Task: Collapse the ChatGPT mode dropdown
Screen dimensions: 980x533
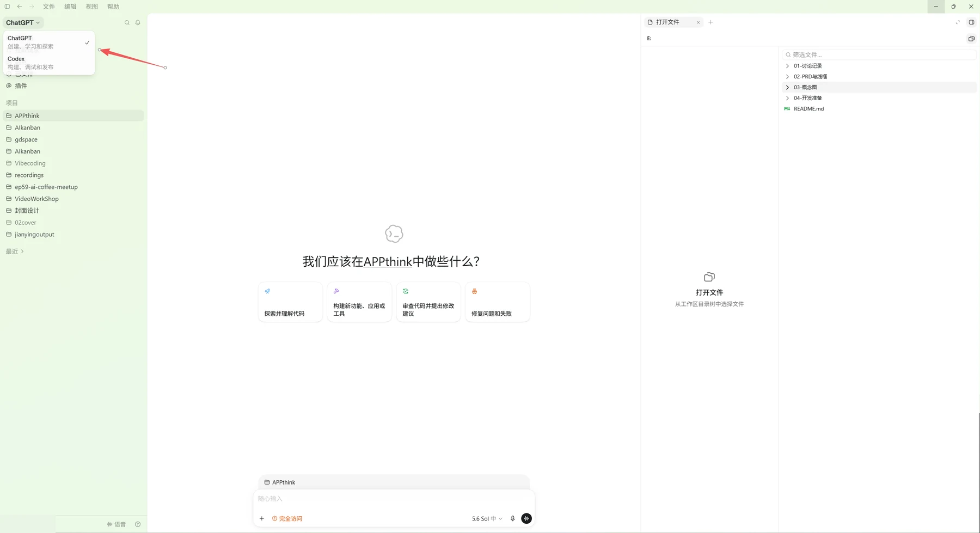Action: [23, 23]
